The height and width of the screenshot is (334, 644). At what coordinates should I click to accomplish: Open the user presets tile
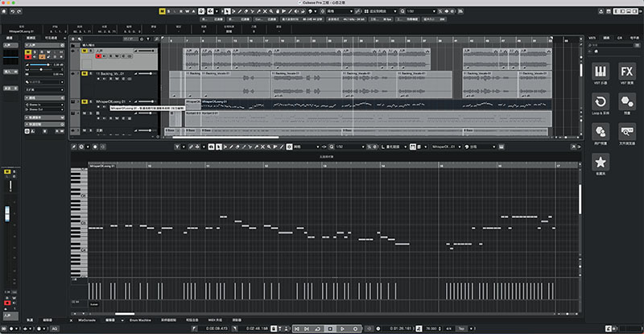point(601,132)
